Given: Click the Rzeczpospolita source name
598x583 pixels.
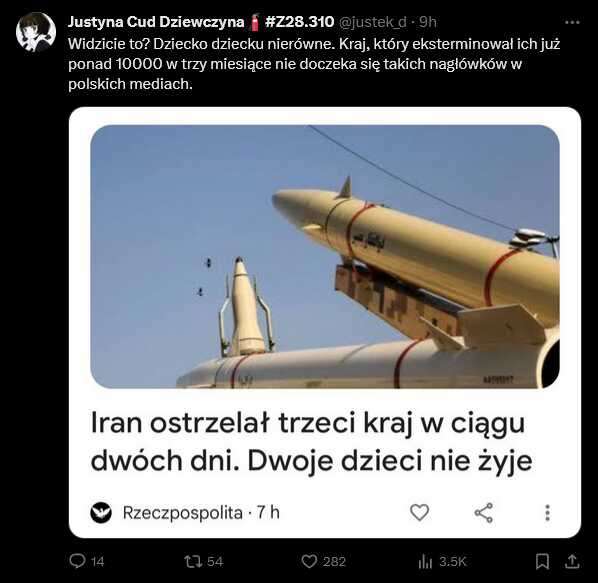Looking at the screenshot, I should tap(183, 513).
